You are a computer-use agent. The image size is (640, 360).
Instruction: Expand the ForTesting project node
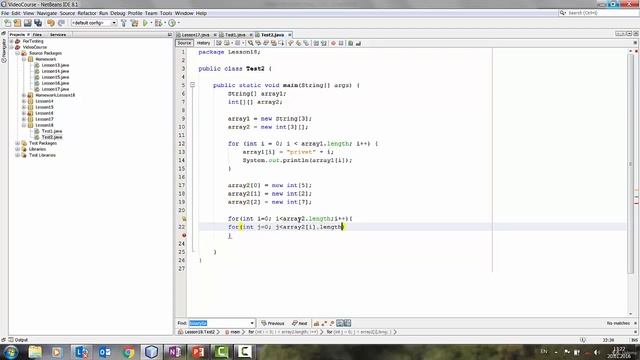[x=11, y=41]
